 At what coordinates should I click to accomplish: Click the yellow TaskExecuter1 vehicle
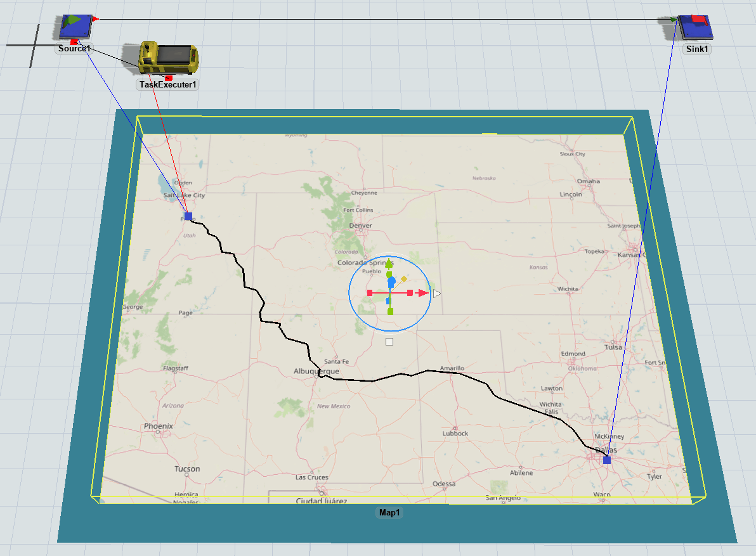[x=168, y=59]
